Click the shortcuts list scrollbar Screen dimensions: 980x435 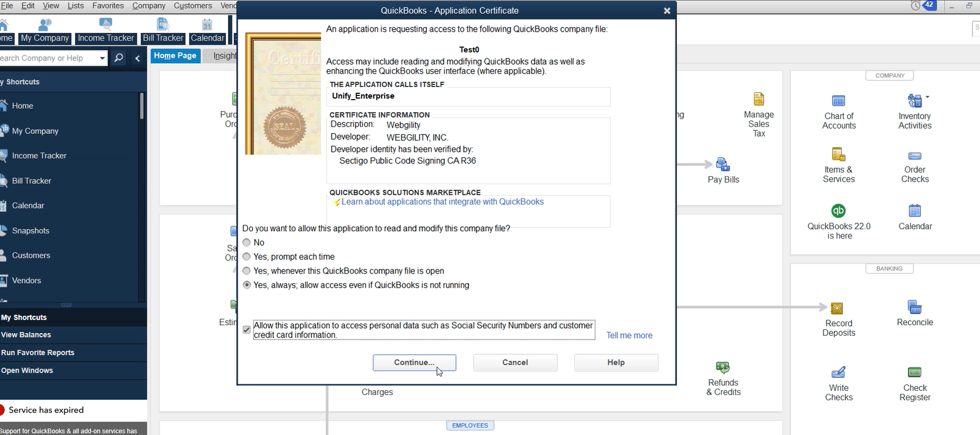(141, 106)
